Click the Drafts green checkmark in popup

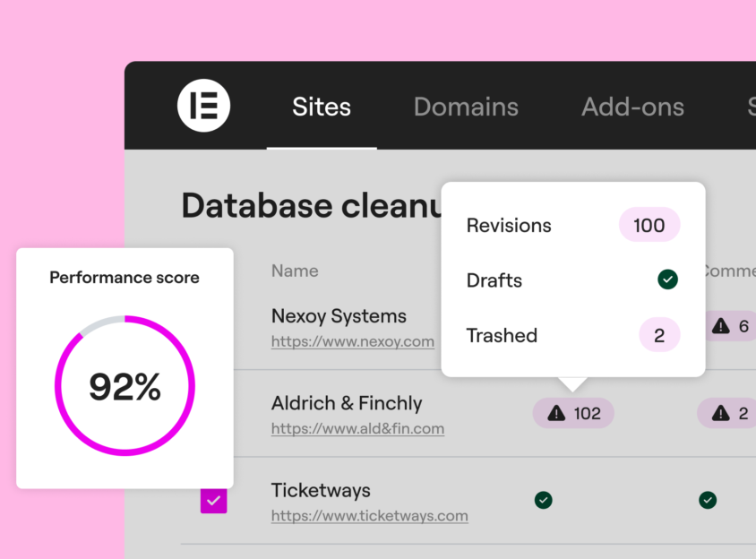point(667,280)
